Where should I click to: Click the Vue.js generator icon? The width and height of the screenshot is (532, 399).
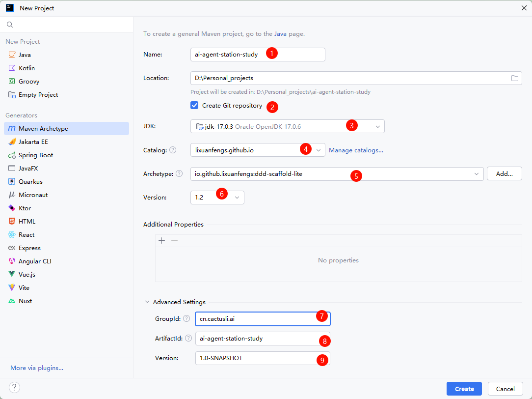tap(12, 275)
